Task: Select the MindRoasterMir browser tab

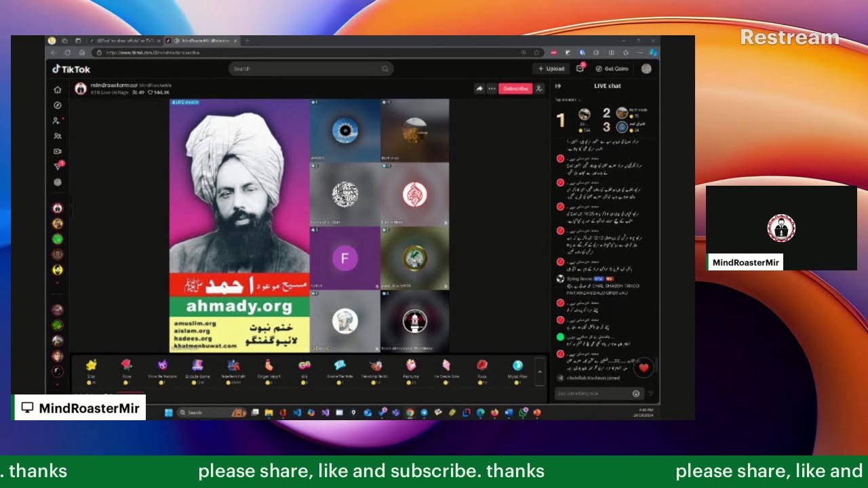Action: (201, 41)
